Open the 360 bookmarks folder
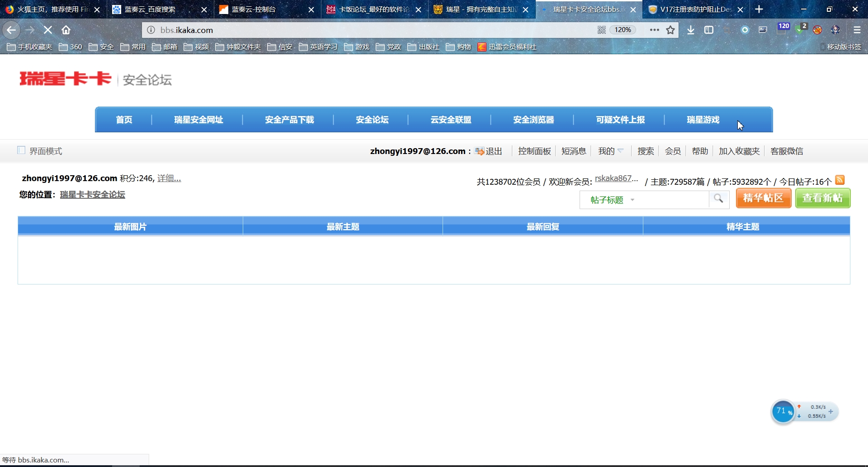The height and width of the screenshot is (467, 868). click(71, 47)
